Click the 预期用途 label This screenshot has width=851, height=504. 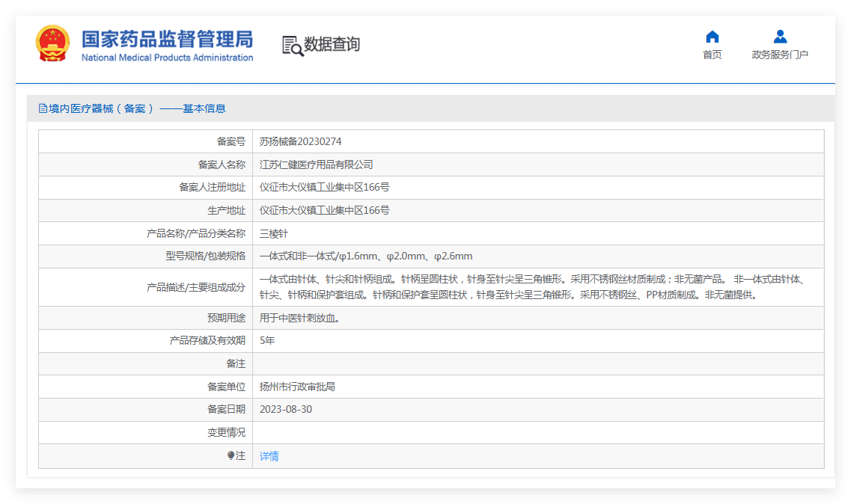(226, 318)
